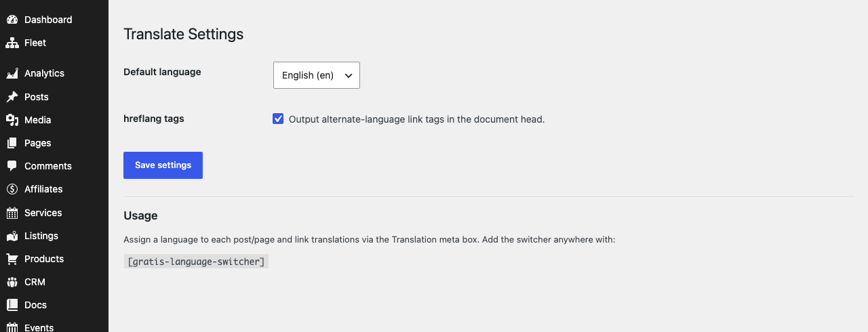Click the Dashboard gauge icon

[x=12, y=20]
